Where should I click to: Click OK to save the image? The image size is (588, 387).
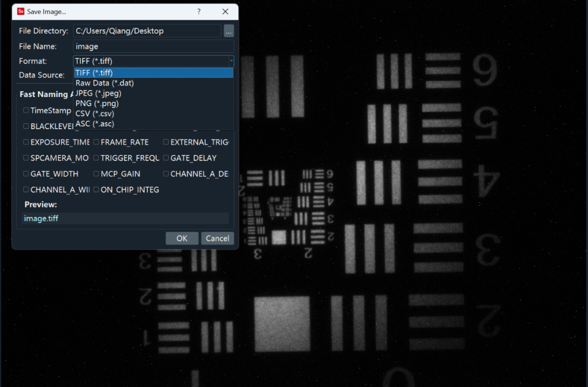click(x=182, y=238)
